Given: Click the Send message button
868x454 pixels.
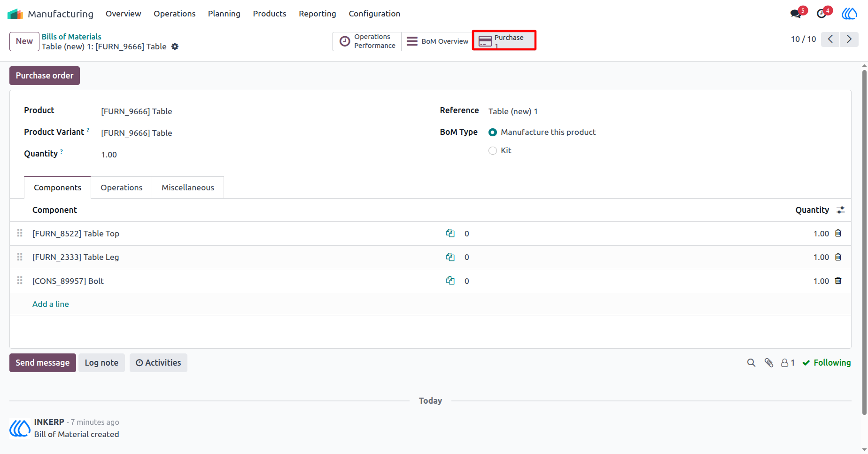Looking at the screenshot, I should [x=43, y=363].
